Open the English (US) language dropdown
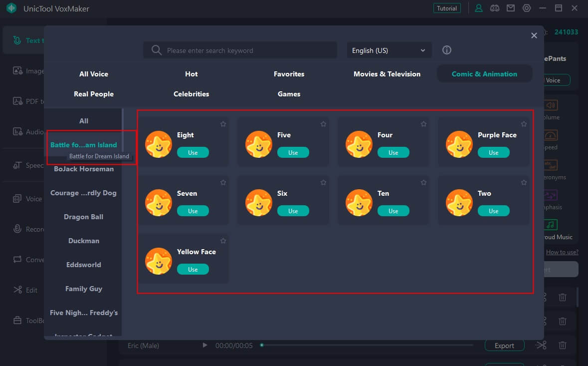This screenshot has height=366, width=588. coord(389,50)
